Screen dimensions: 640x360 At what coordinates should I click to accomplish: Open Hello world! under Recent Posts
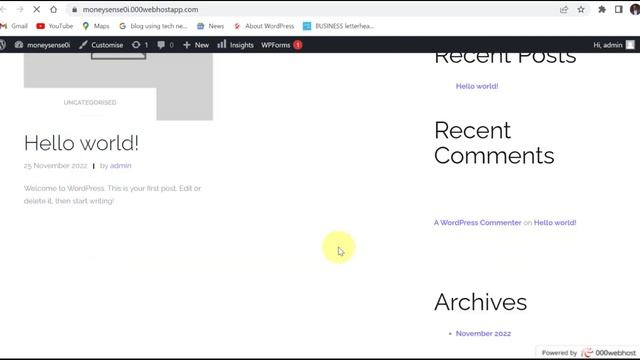pos(477,86)
